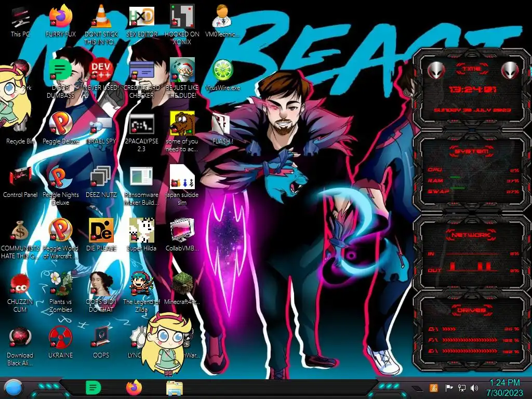Click the RAM usage row in widget
The height and width of the screenshot is (399, 532).
tap(473, 181)
